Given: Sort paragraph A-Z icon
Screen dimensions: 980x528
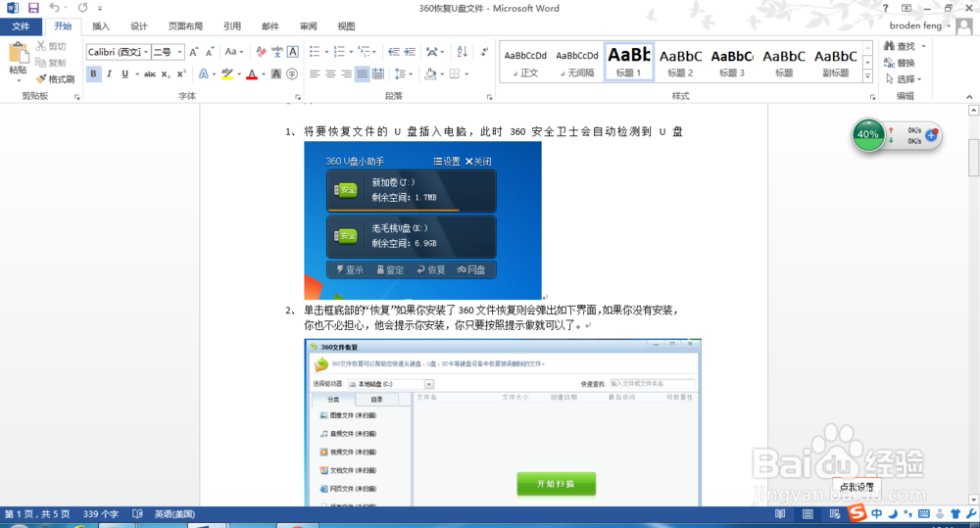Looking at the screenshot, I should (x=462, y=52).
